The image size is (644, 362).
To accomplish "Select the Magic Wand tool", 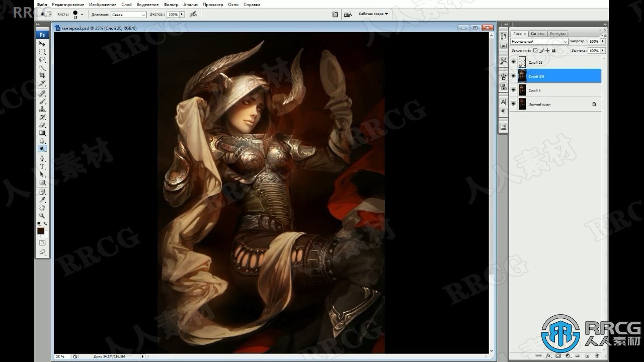I will pyautogui.click(x=42, y=67).
